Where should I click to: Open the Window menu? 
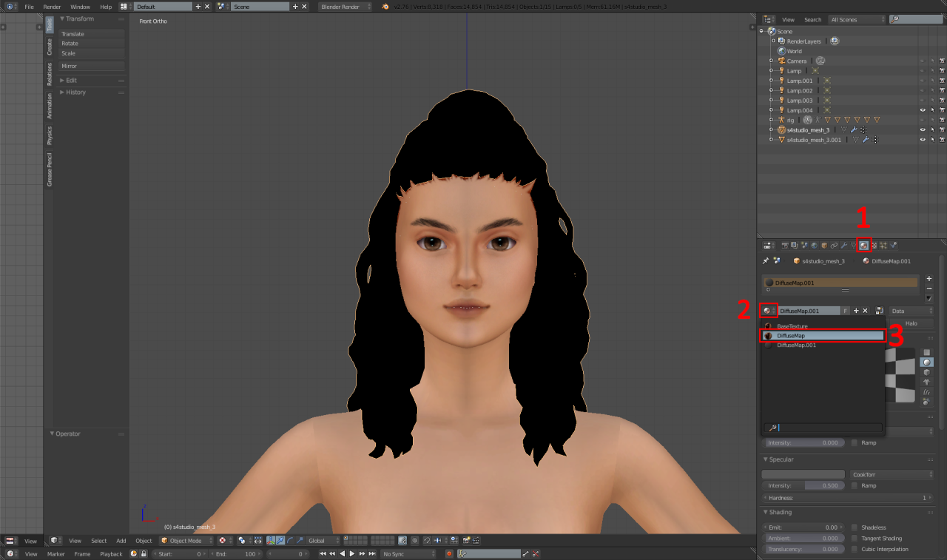pyautogui.click(x=80, y=6)
